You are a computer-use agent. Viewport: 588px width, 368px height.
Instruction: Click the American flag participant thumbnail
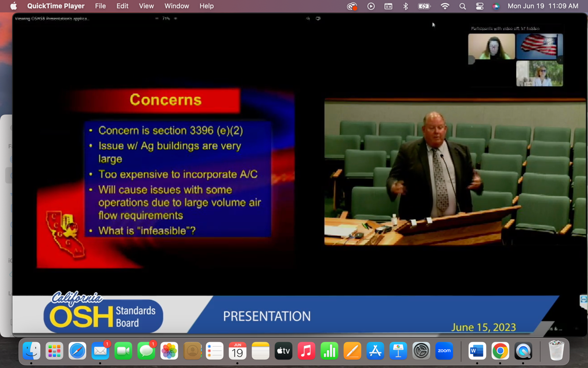[539, 47]
